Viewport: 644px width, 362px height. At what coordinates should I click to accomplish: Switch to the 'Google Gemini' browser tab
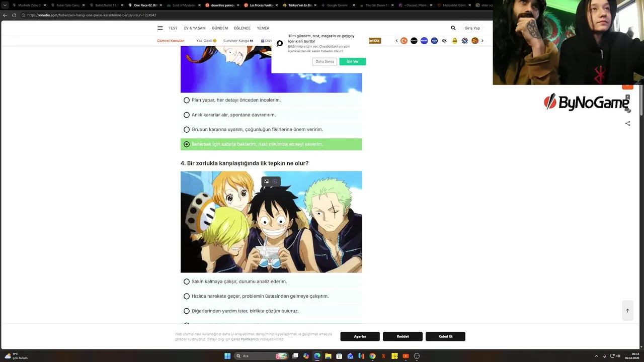click(338, 5)
